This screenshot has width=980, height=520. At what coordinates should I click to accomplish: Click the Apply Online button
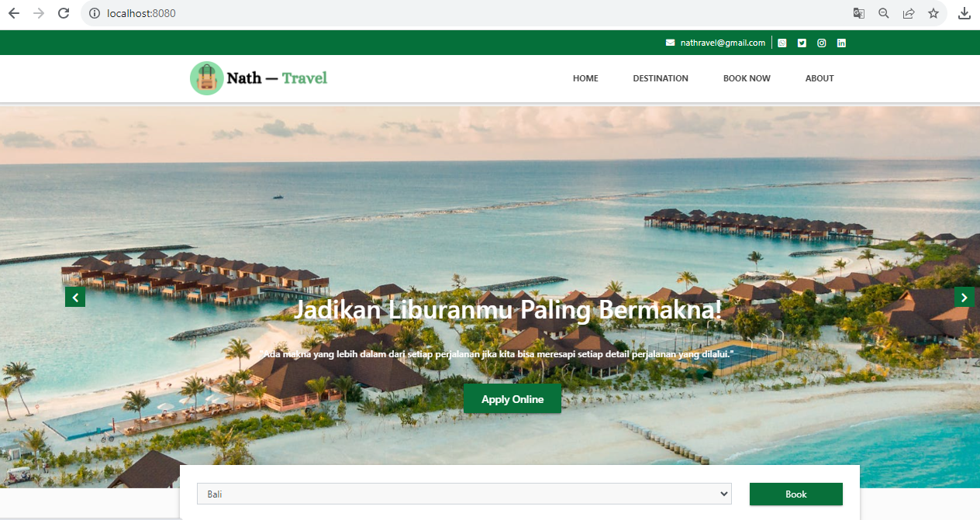512,399
